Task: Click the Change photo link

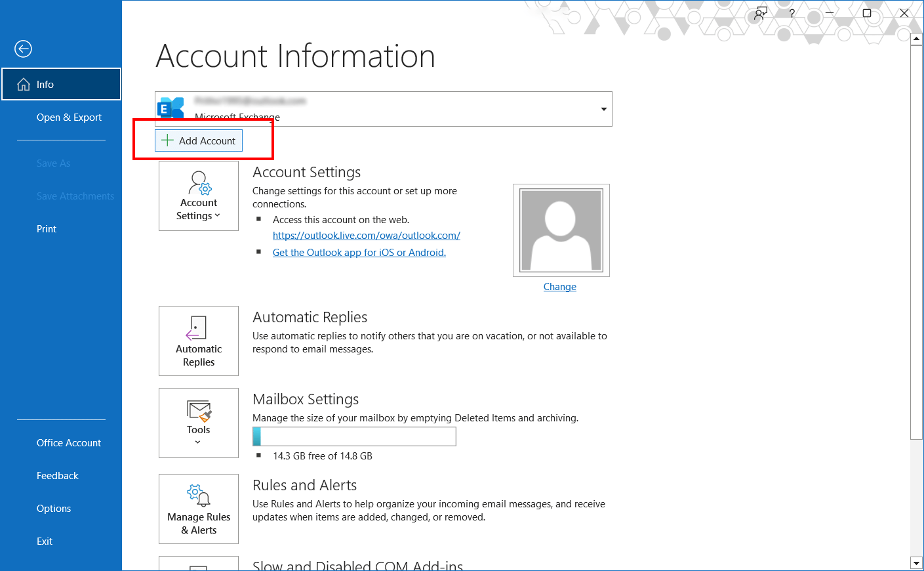Action: click(560, 287)
